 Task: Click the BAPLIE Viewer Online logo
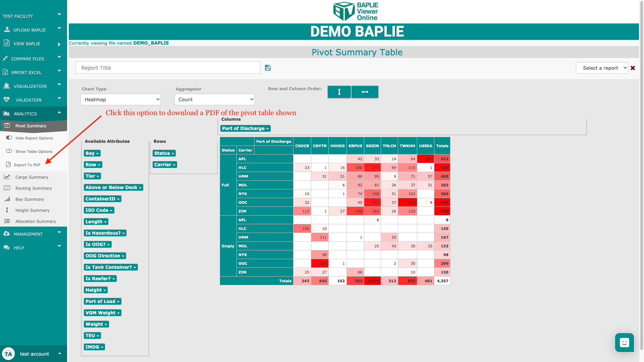(356, 12)
